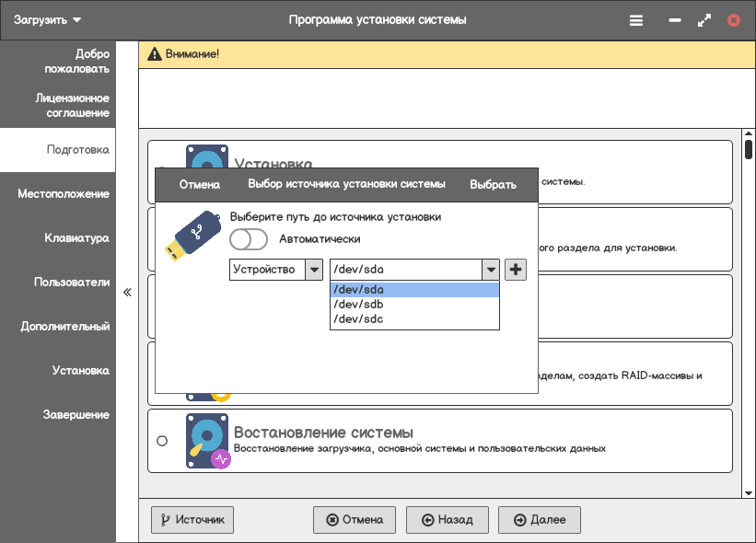The height and width of the screenshot is (543, 756).
Task: Collapse sidebar with double chevron arrow
Action: pos(127,292)
